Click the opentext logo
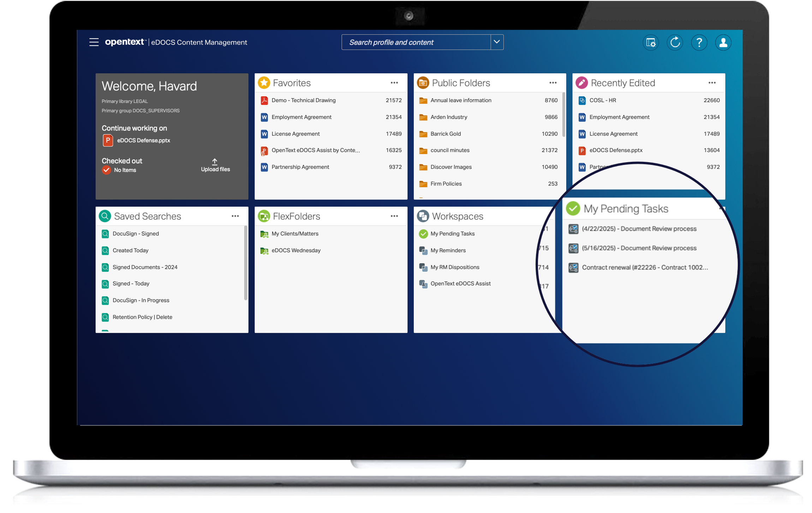812x513 pixels. 125,42
